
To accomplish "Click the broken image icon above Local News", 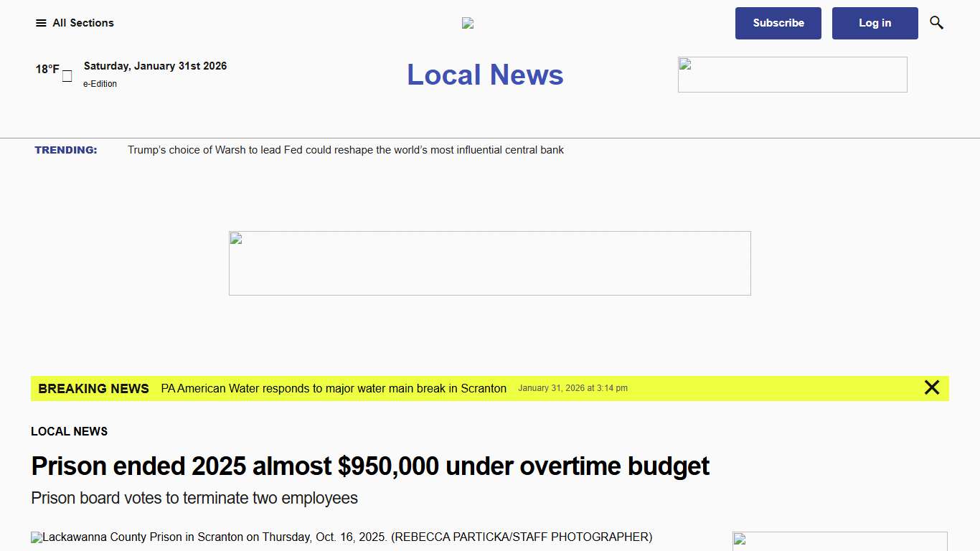I will (467, 22).
